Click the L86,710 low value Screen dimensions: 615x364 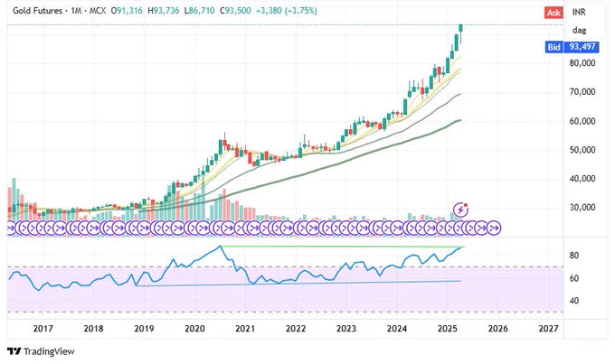click(x=199, y=11)
